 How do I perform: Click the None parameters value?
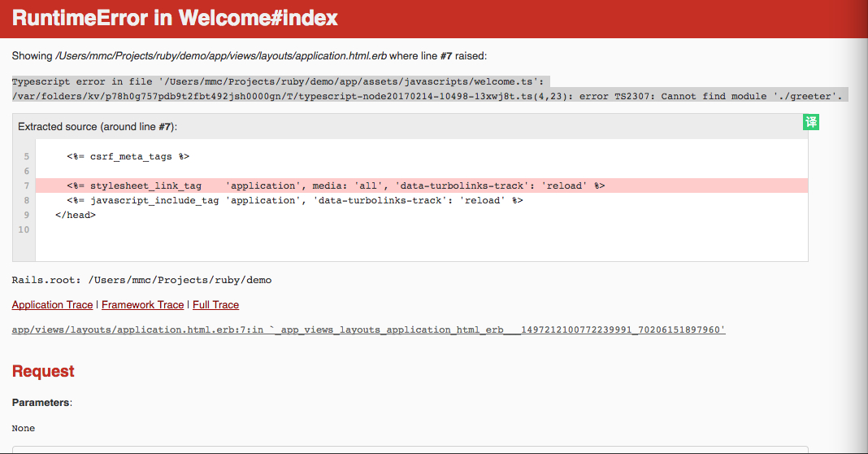pos(24,429)
